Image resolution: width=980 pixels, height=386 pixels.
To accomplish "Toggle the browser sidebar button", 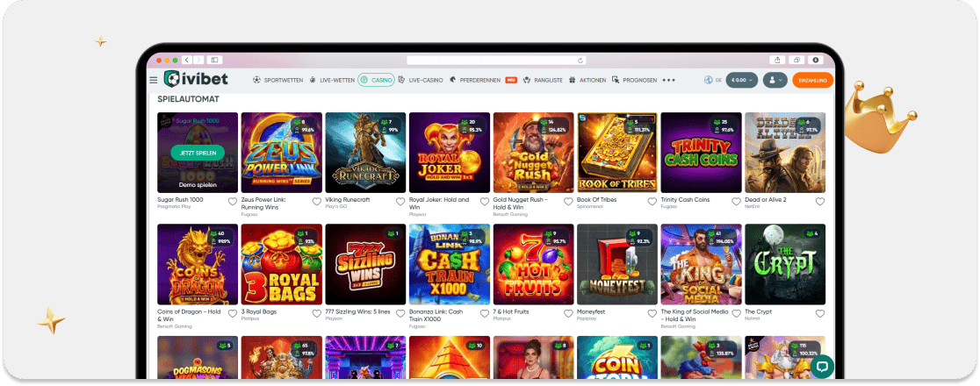I will (x=214, y=60).
